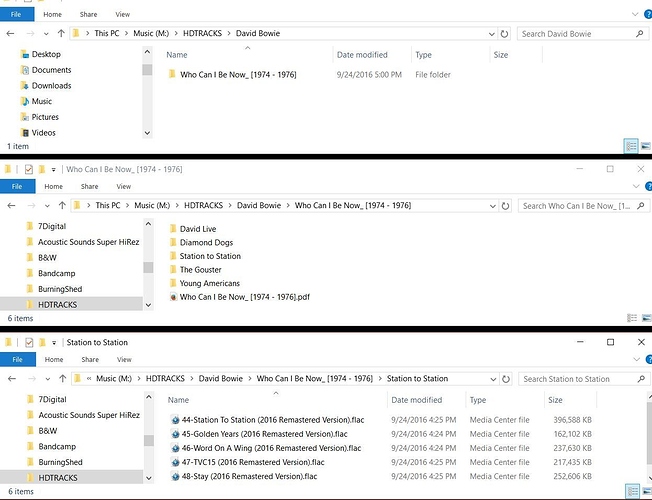
Task: Sort by Date modified in the David Bowie window
Action: point(362,54)
